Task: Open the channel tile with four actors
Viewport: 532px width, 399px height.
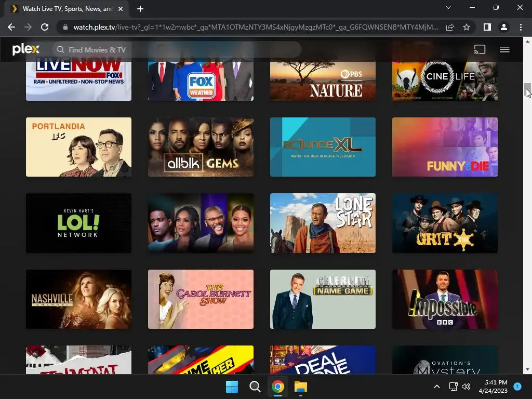Action: tap(201, 223)
